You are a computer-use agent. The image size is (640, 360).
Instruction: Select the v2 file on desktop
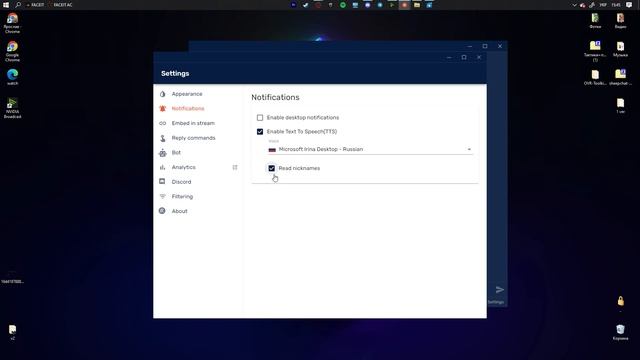coord(12,332)
